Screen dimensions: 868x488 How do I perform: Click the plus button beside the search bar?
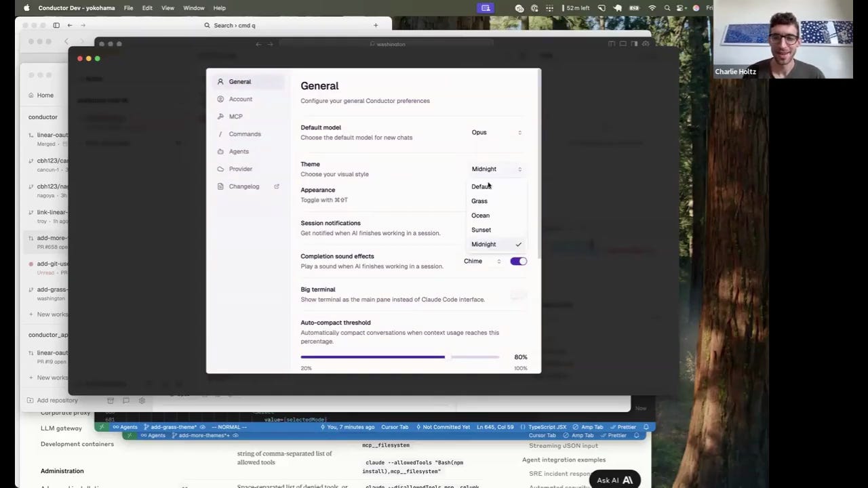pyautogui.click(x=376, y=25)
